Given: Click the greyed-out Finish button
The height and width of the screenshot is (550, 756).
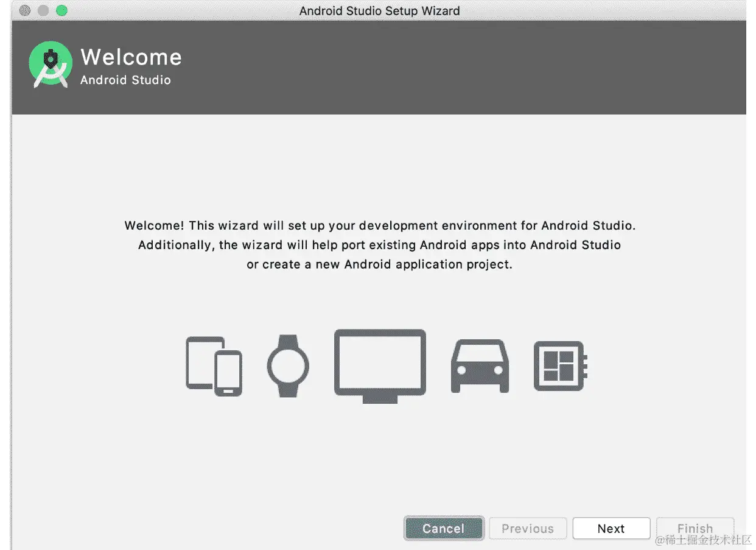Looking at the screenshot, I should [695, 529].
